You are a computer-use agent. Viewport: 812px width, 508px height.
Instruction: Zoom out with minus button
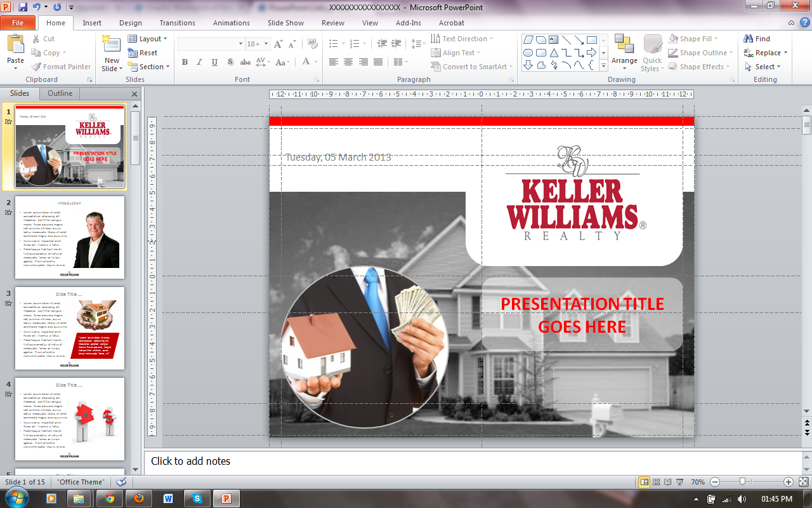point(715,482)
